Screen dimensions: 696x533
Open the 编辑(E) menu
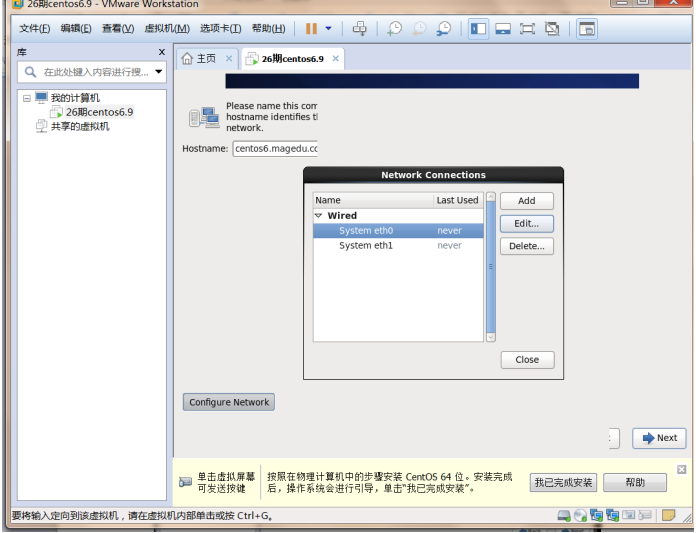[76, 29]
